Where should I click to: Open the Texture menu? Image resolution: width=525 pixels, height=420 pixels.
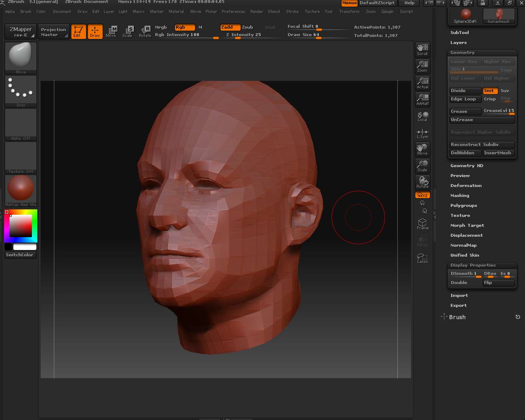(x=312, y=12)
